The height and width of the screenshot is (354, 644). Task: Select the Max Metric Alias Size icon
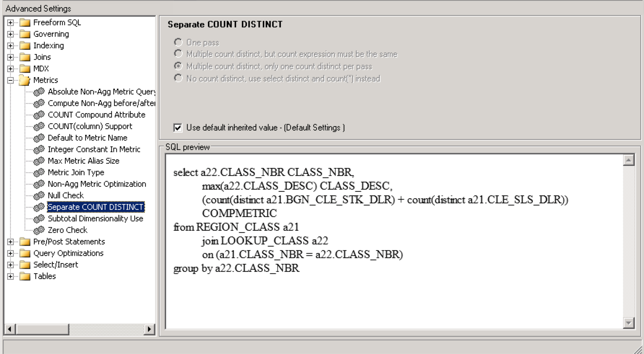[x=39, y=161]
